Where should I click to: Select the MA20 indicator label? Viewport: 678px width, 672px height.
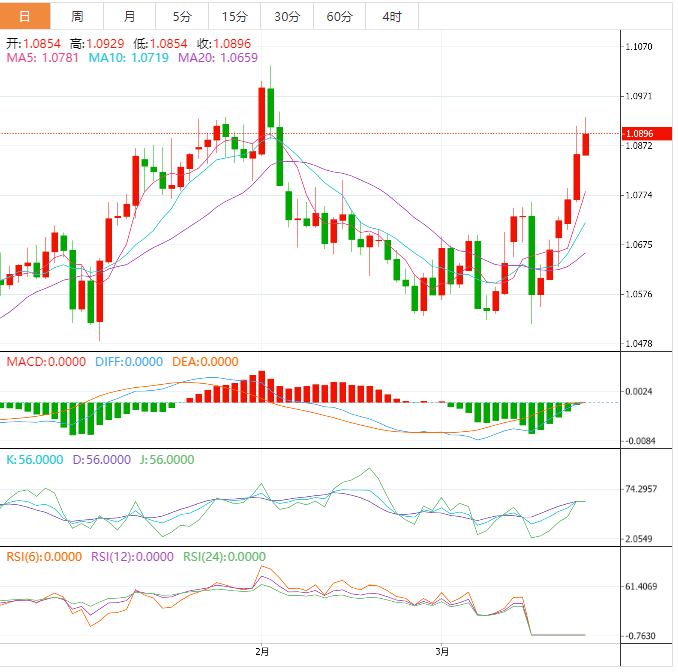pyautogui.click(x=218, y=58)
